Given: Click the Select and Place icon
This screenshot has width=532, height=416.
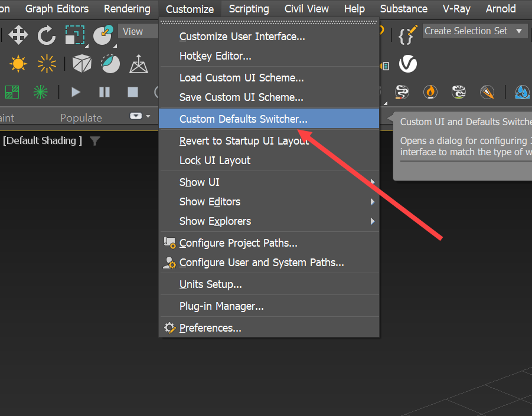Looking at the screenshot, I should point(103,35).
